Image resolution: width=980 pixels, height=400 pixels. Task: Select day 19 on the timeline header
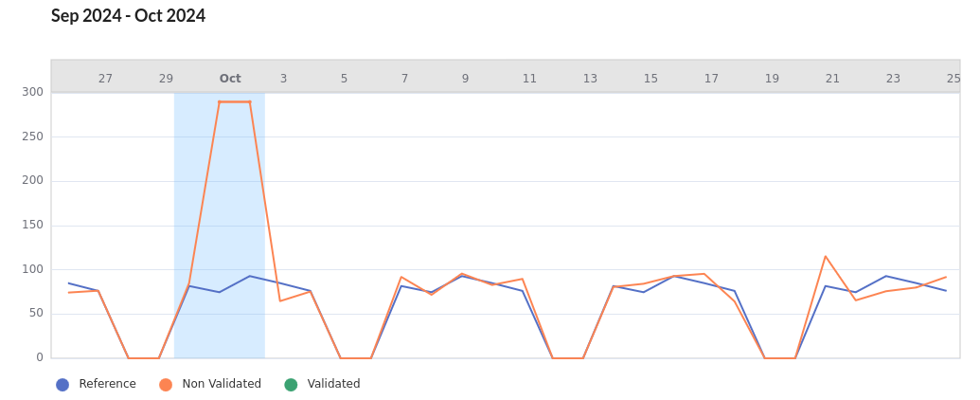click(x=772, y=79)
